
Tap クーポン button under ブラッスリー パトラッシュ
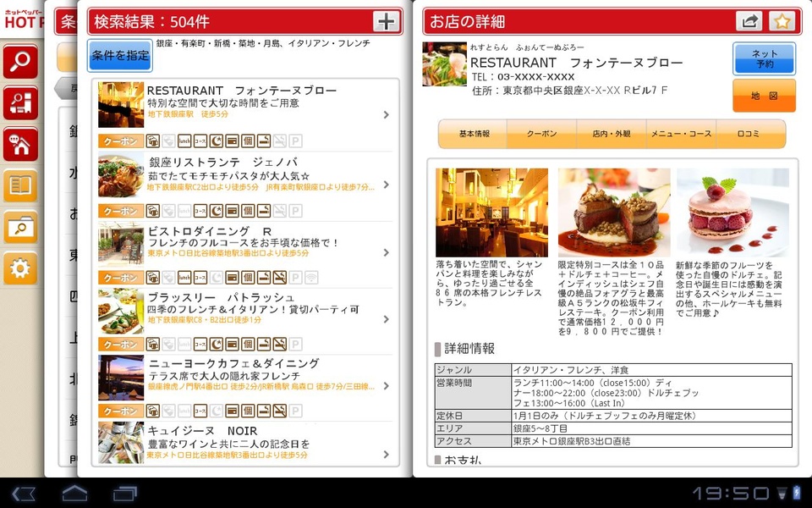[x=121, y=345]
